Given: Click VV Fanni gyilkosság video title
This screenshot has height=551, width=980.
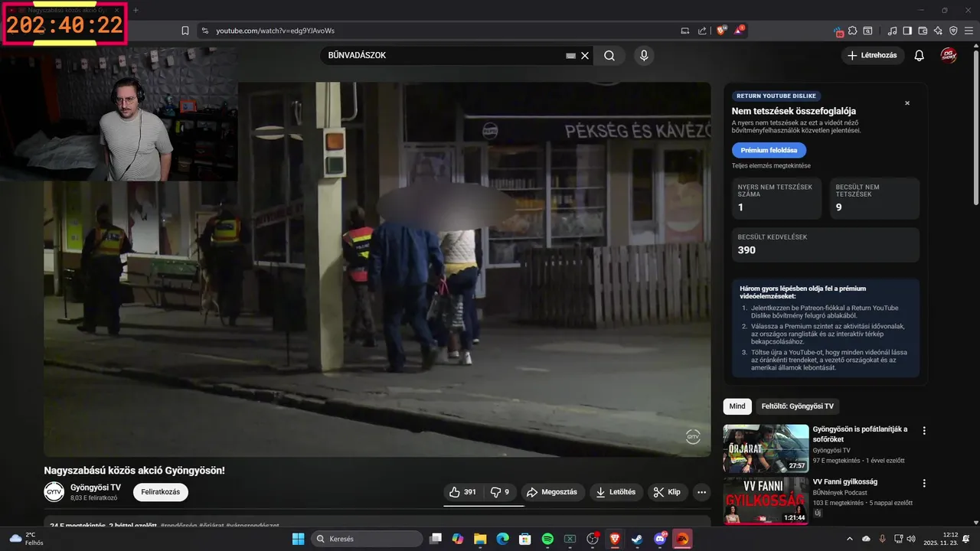Looking at the screenshot, I should coord(845,481).
